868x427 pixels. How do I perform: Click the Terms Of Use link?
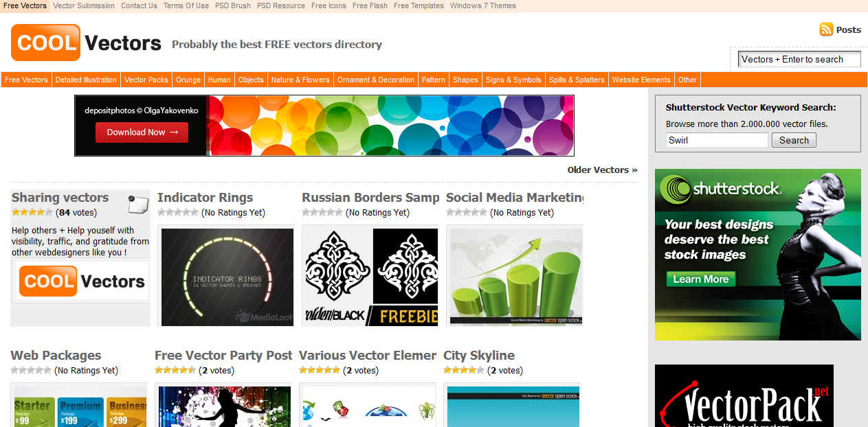(186, 5)
